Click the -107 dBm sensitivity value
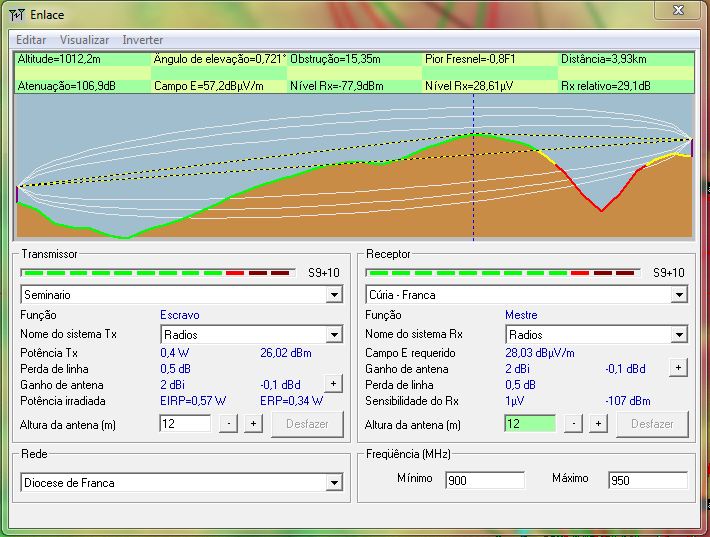Viewport: 710px width, 537px height. click(628, 401)
